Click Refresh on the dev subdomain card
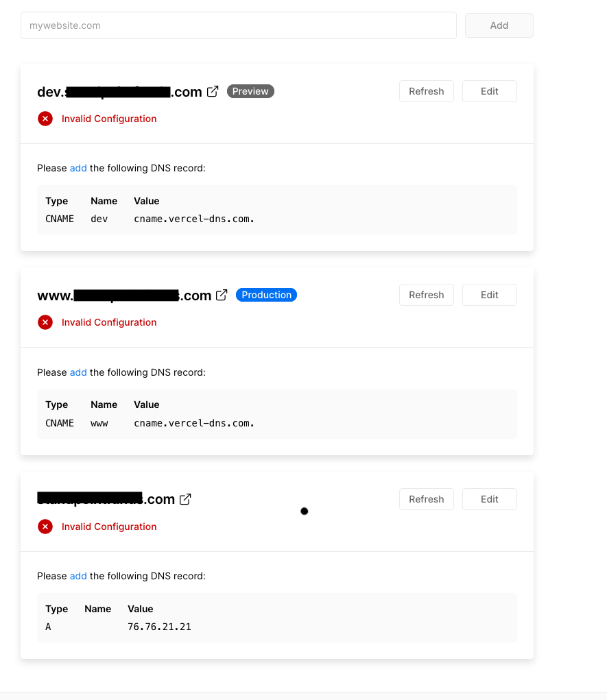 [x=426, y=90]
